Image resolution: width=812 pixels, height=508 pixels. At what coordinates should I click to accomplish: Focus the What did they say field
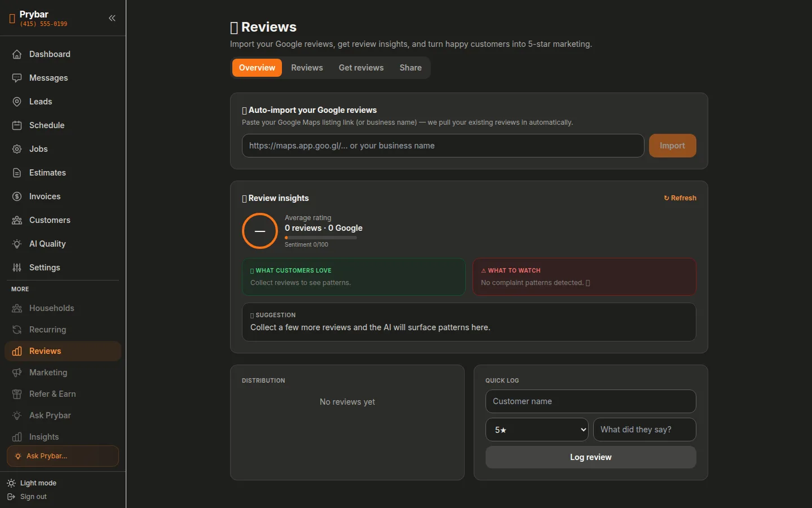[645, 430]
